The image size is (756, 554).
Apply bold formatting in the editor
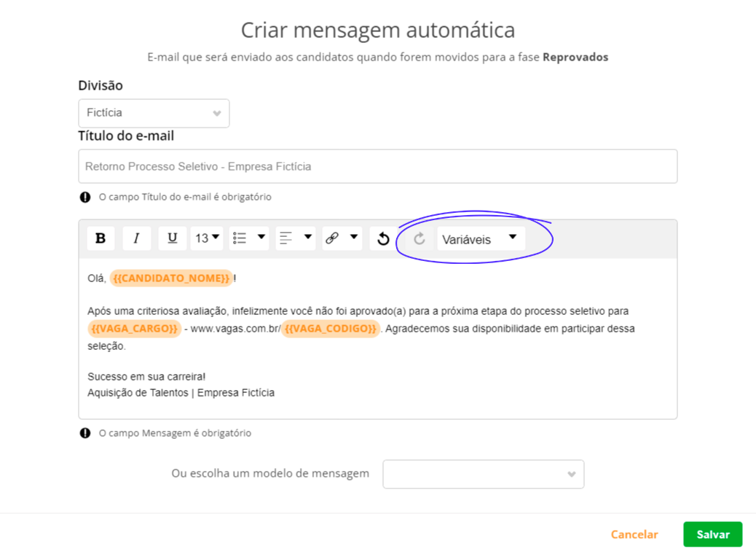[x=101, y=238]
